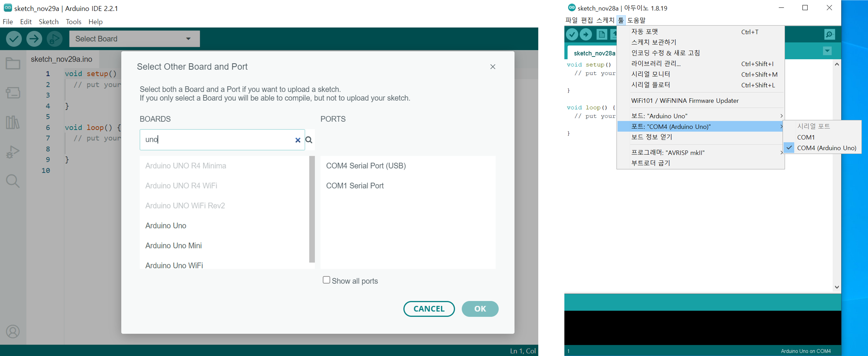Open the tab dropdown arrow in Arduino 1.8.19
The height and width of the screenshot is (356, 868).
[x=827, y=51]
